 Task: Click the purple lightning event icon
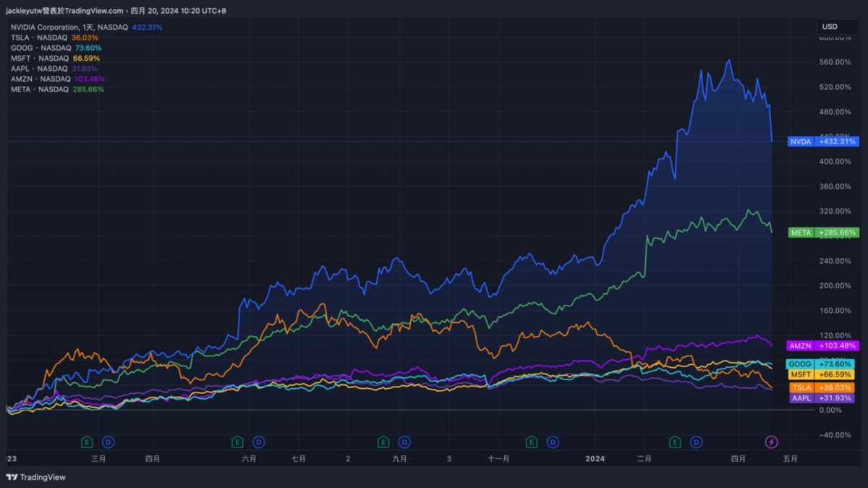(772, 442)
